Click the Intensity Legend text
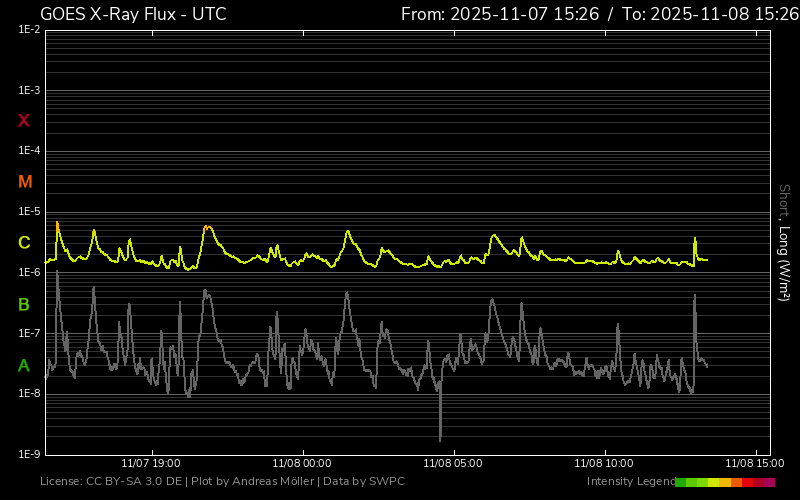 coord(630,482)
